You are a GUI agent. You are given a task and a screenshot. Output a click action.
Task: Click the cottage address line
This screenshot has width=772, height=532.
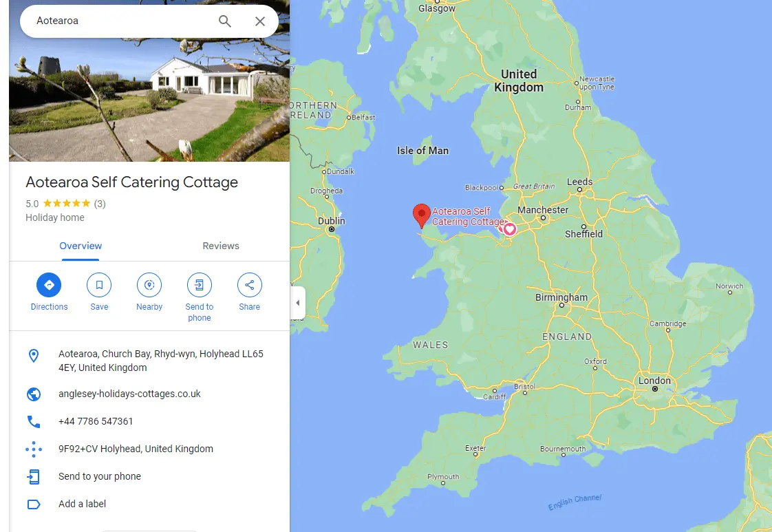[x=160, y=361]
